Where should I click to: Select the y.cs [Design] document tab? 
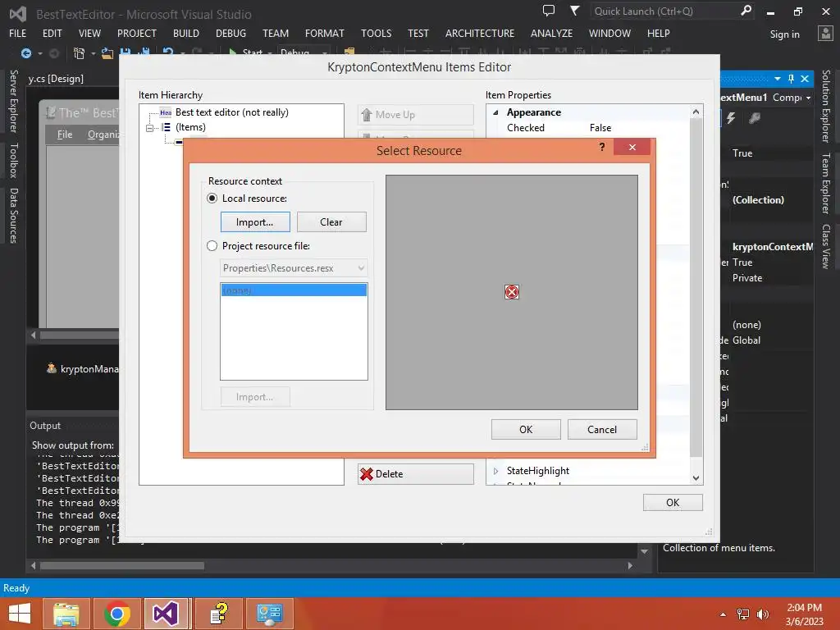tap(56, 79)
